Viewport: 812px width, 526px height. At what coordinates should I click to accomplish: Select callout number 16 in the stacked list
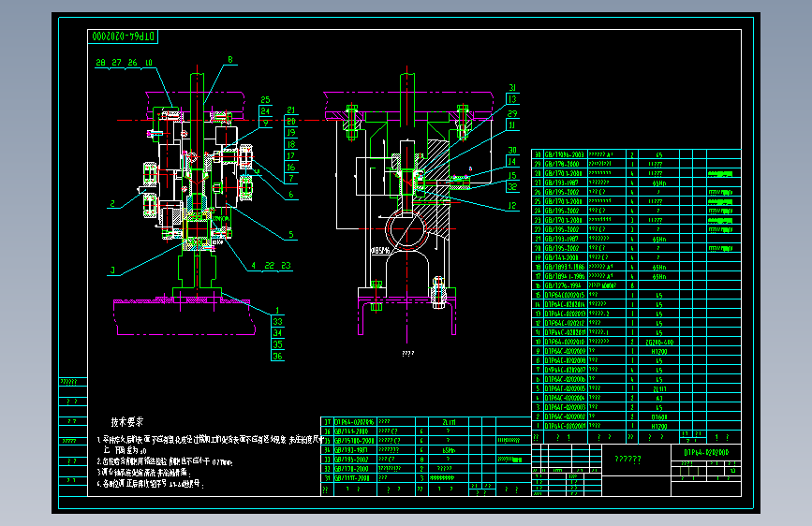[291, 168]
